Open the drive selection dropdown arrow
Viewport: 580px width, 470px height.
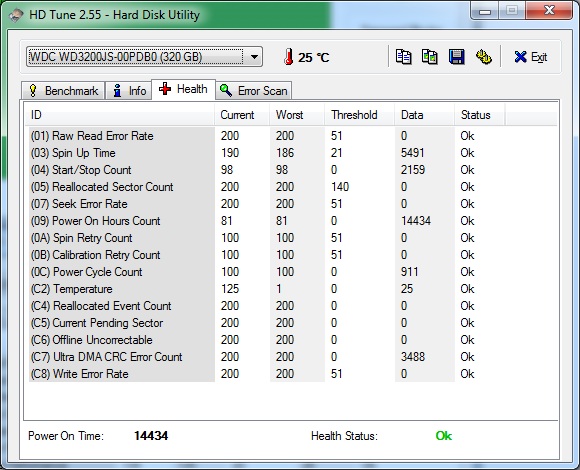click(x=254, y=57)
